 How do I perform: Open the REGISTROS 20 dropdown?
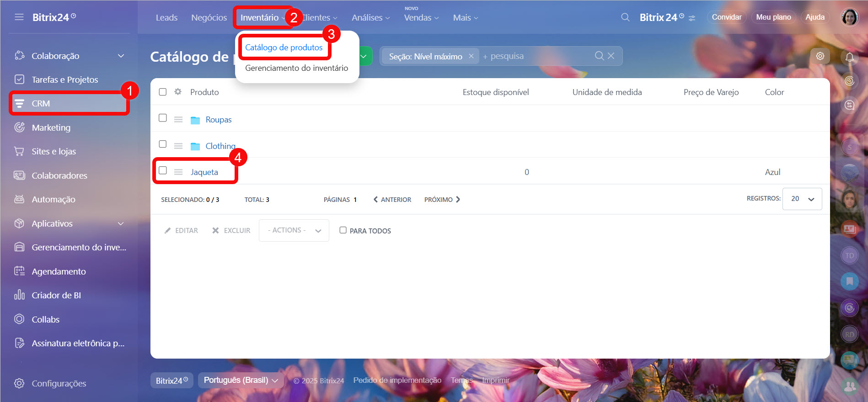802,199
